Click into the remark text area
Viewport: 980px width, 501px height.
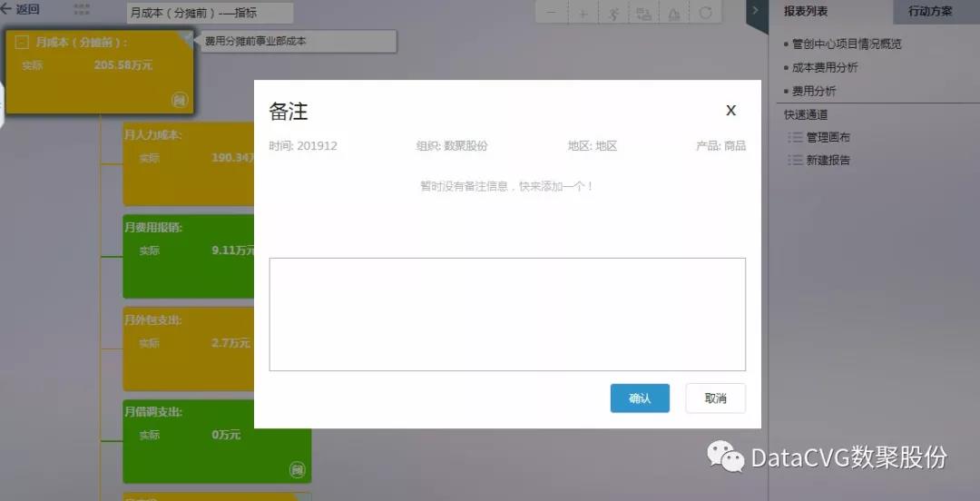507,314
